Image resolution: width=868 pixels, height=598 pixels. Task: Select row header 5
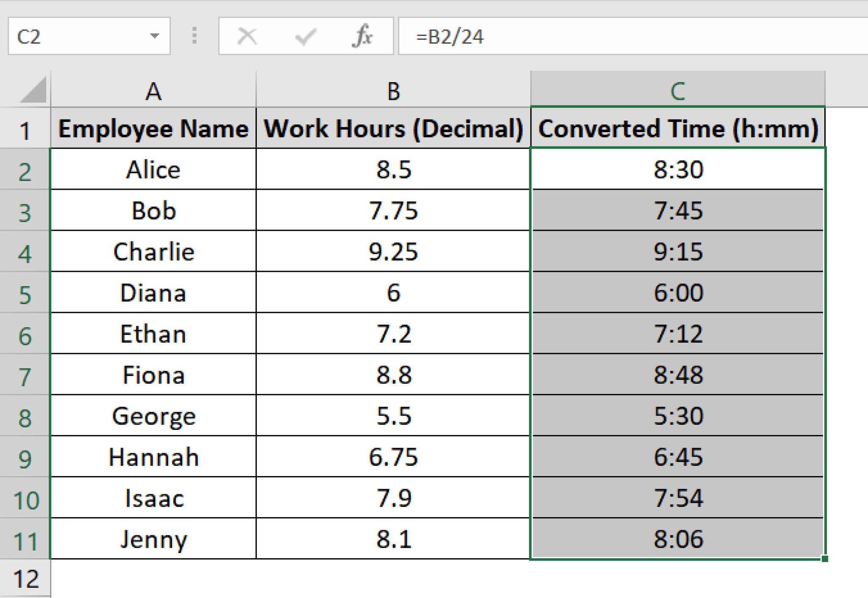26,293
